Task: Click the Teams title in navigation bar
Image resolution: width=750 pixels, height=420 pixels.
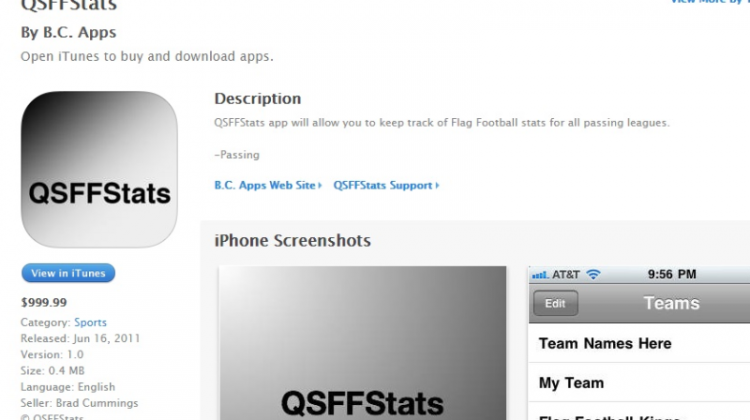Action: [671, 303]
